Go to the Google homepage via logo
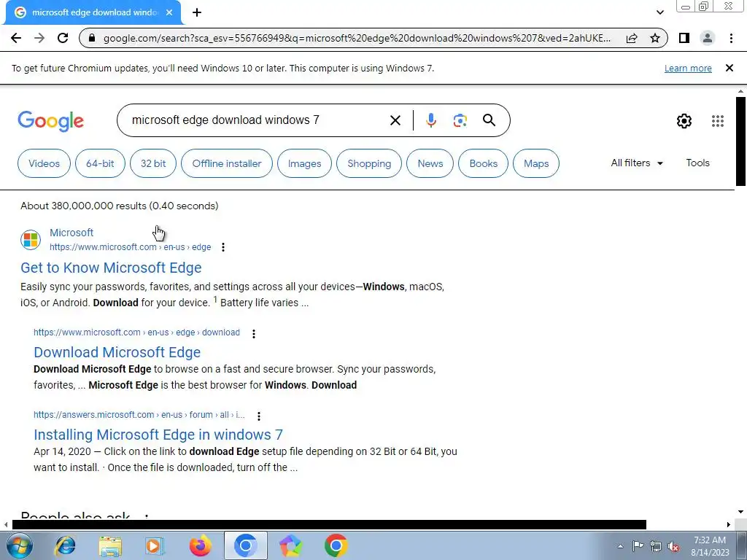This screenshot has height=560, width=747. [x=50, y=121]
